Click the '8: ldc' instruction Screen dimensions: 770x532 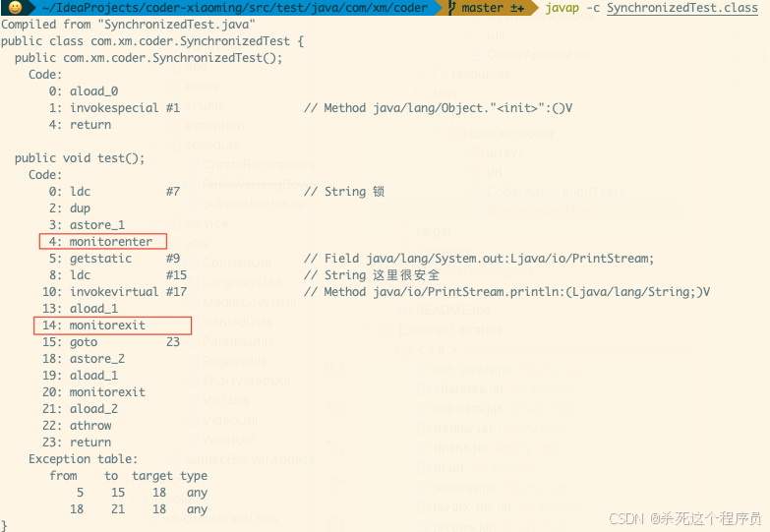(70, 275)
